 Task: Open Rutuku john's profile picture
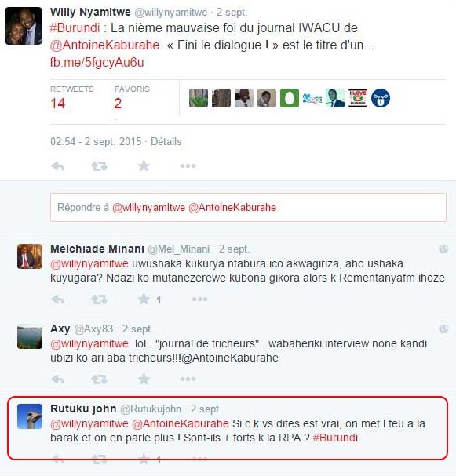tap(30, 416)
